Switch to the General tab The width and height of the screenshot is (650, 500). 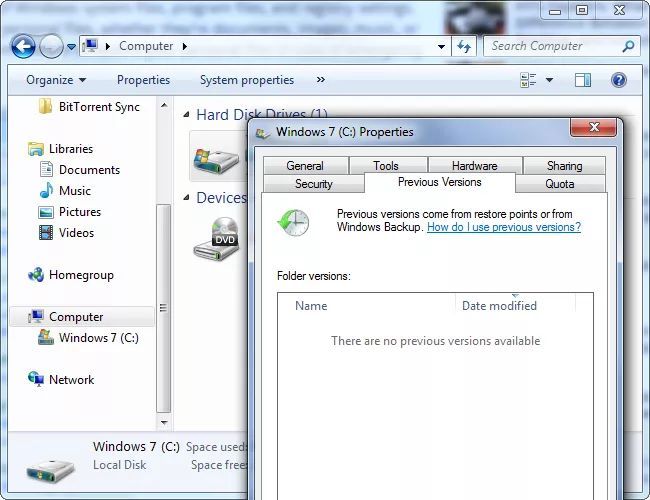305,166
